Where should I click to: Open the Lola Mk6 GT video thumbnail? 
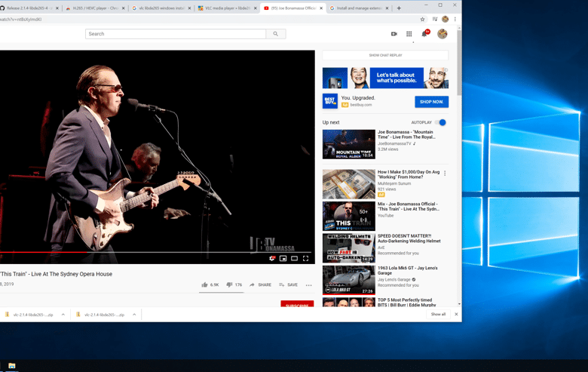[349, 281]
